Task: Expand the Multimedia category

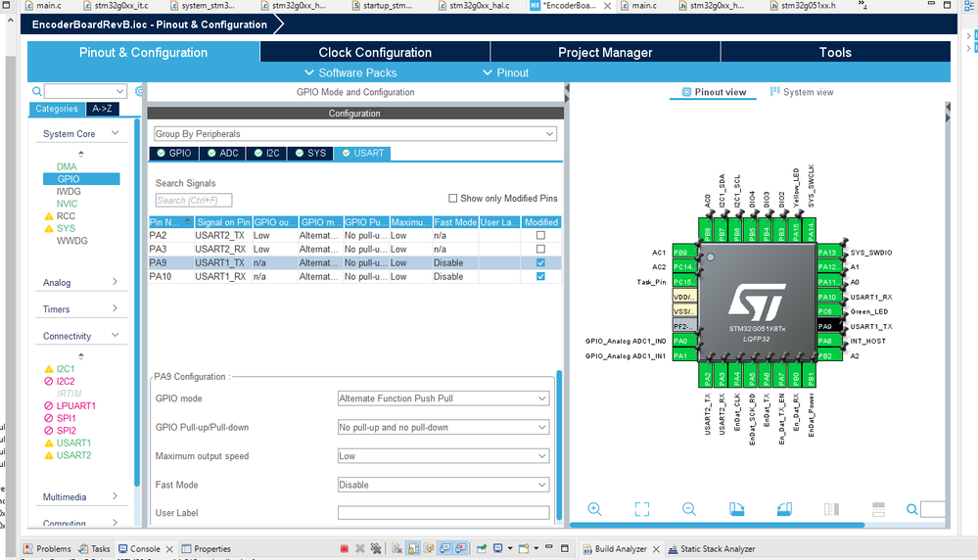Action: coord(80,497)
